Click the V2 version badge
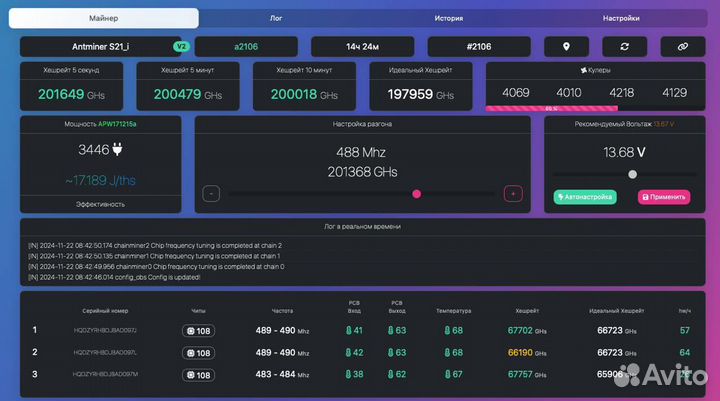This screenshot has width=720, height=401. pos(181,46)
